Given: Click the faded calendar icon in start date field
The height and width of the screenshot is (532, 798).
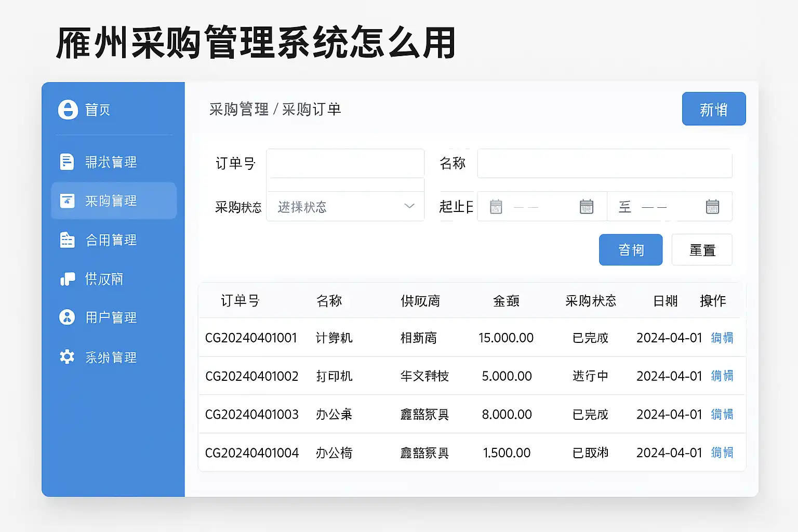Looking at the screenshot, I should click(496, 207).
